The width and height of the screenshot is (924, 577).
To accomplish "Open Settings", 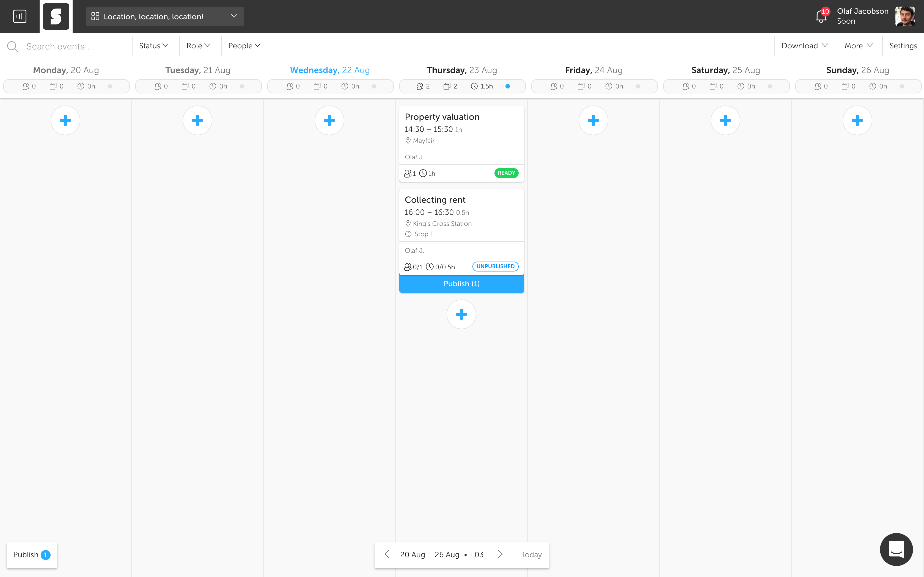I will [x=903, y=46].
